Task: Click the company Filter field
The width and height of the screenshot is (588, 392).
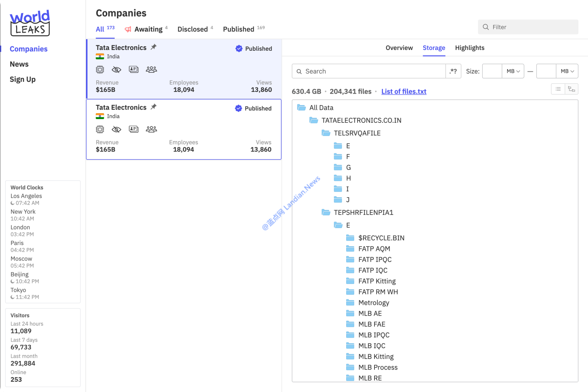Action: click(x=528, y=27)
